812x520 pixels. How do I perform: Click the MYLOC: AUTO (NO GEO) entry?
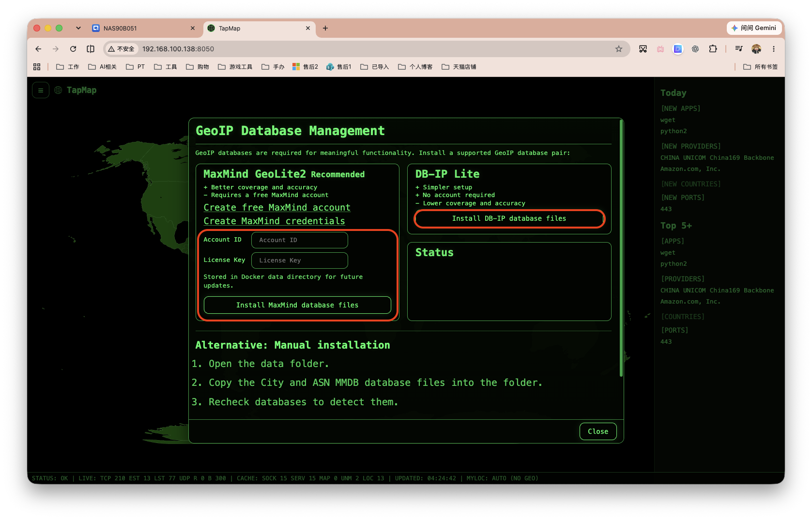coord(503,478)
